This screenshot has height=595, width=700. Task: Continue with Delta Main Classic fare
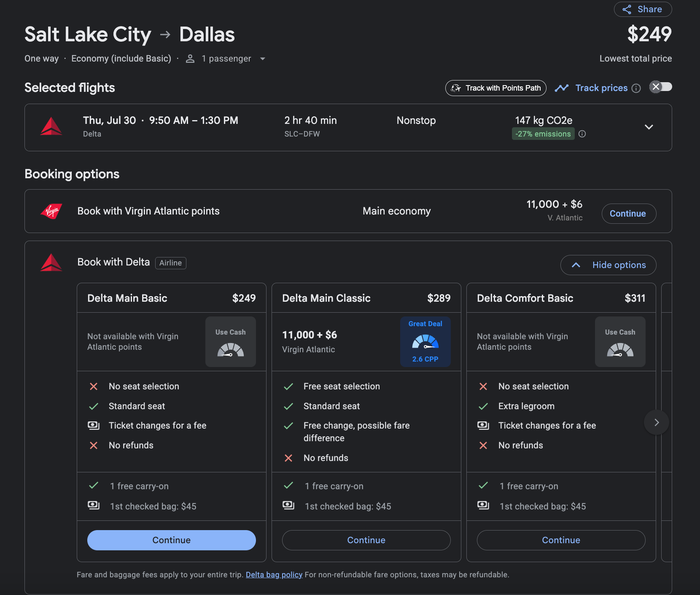(x=366, y=540)
